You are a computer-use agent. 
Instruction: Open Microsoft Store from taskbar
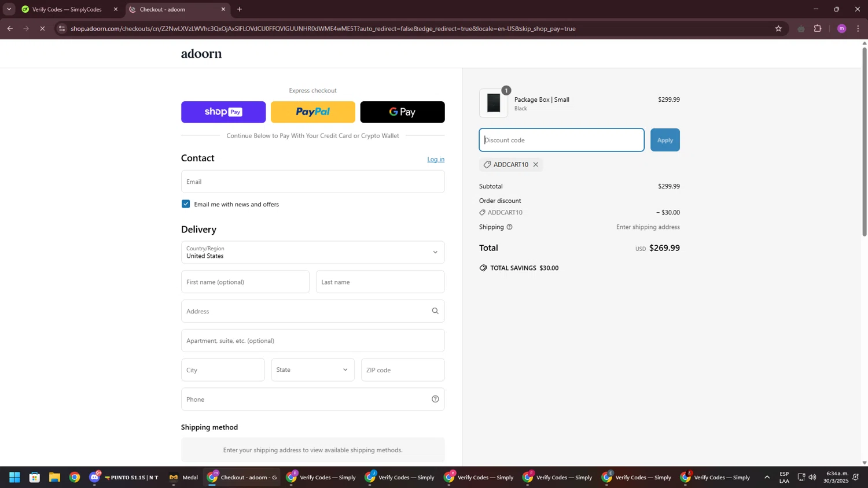point(35,478)
